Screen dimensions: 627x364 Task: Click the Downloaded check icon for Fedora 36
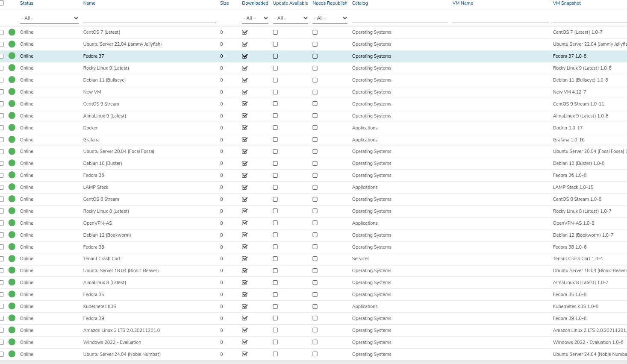[x=245, y=175]
